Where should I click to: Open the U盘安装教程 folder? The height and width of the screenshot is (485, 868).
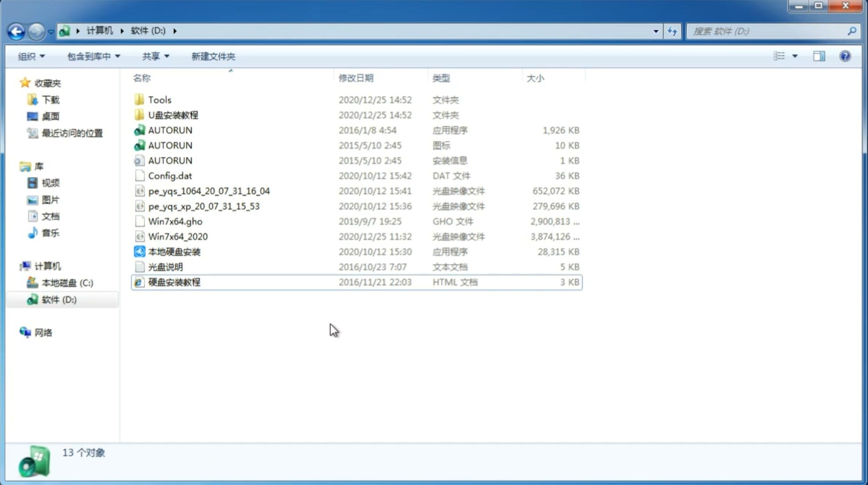[173, 115]
